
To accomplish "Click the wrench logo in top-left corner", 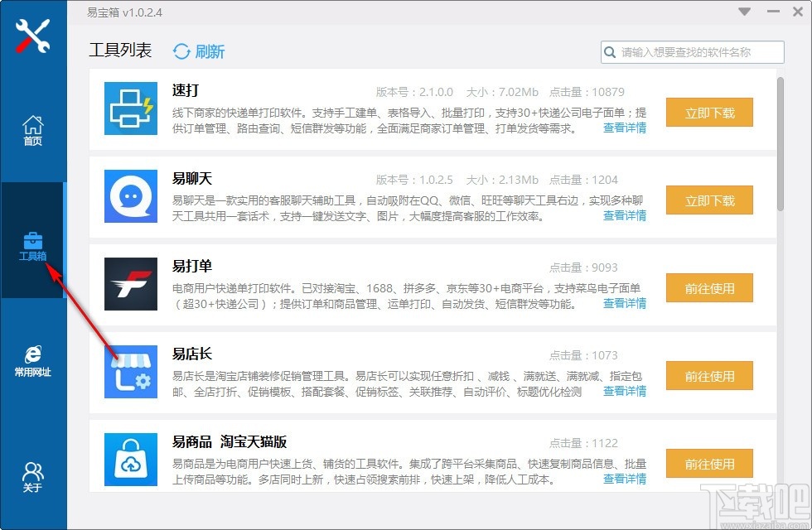I will (33, 35).
